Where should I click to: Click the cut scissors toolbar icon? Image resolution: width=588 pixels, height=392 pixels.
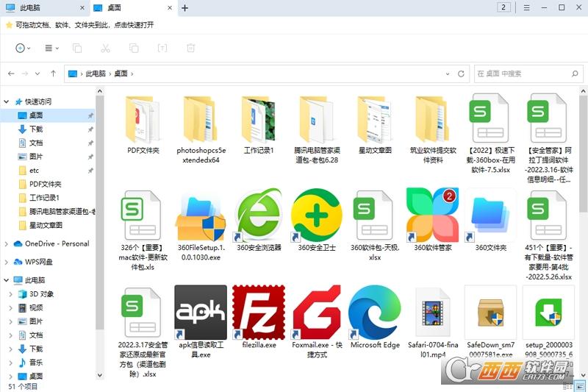(x=105, y=48)
